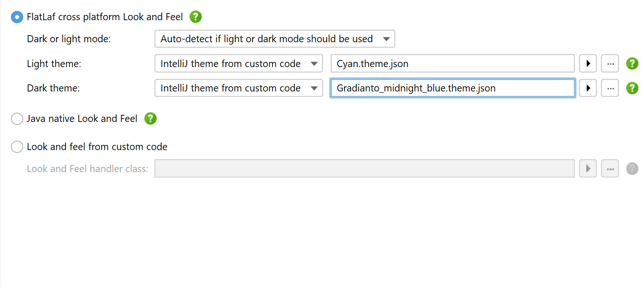Click ellipsis button in Light theme row
The width and height of the screenshot is (644, 287).
pyautogui.click(x=610, y=63)
